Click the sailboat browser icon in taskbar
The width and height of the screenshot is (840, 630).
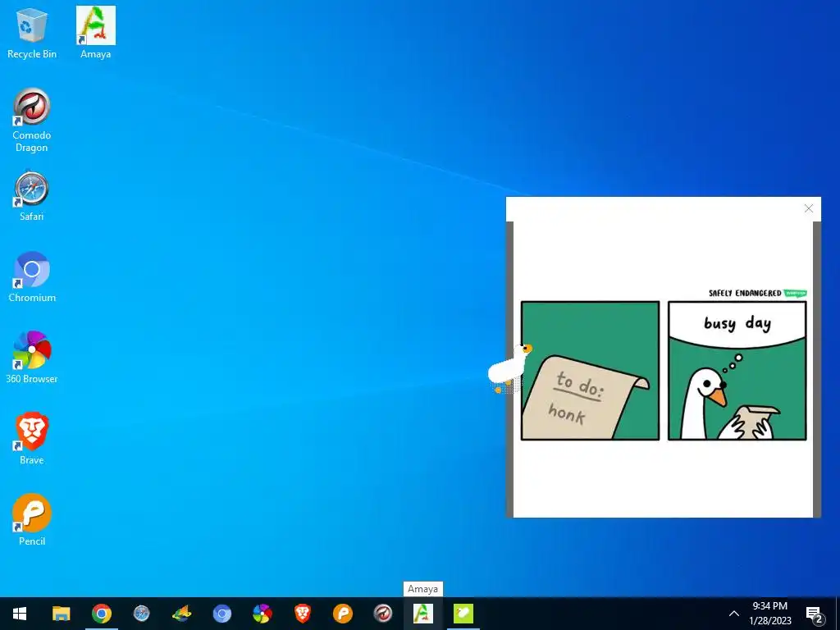(181, 614)
